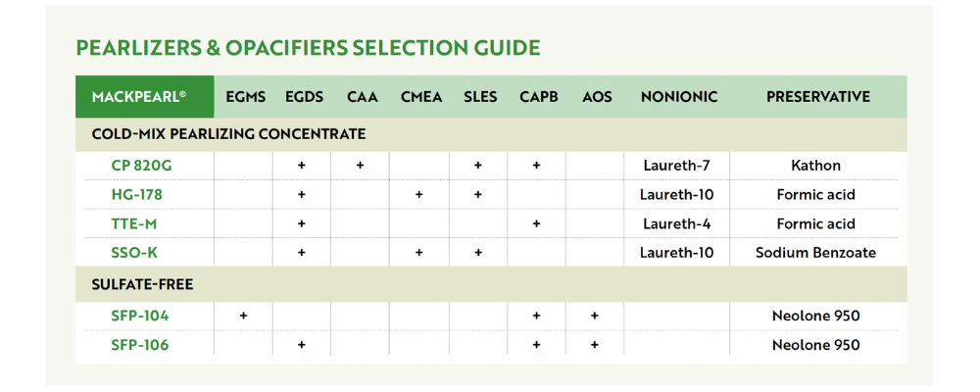Screen dimensions: 980x392
Task: Click the TTE-M product name
Action: coord(133,223)
